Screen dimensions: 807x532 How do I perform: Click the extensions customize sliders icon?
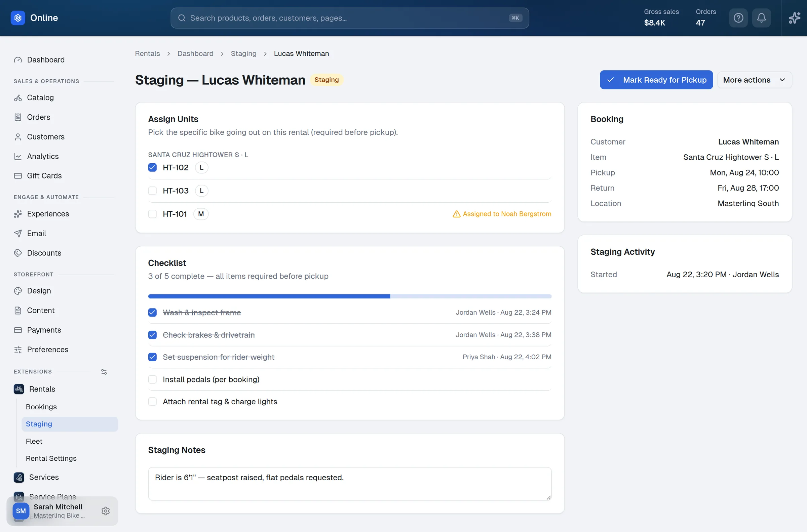[x=104, y=372]
